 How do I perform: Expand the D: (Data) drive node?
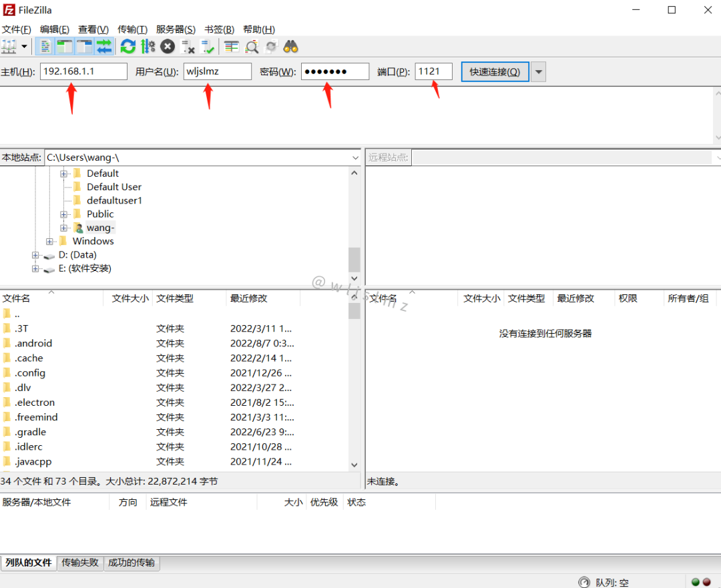tap(35, 255)
